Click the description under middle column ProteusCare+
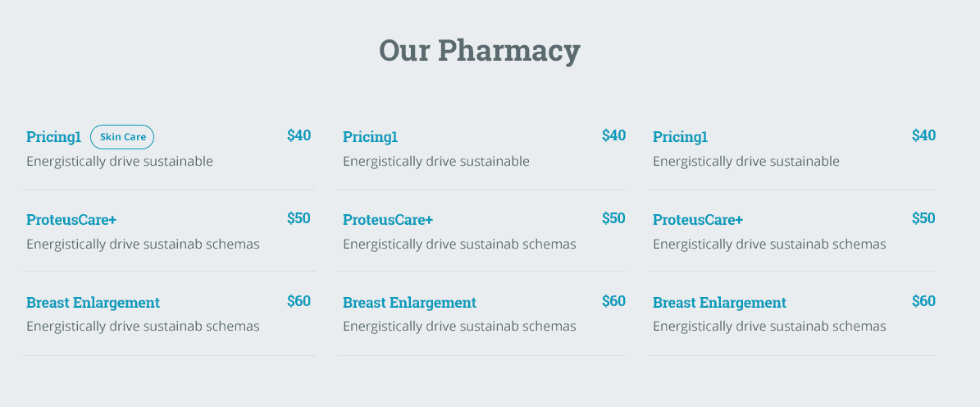 pyautogui.click(x=459, y=245)
